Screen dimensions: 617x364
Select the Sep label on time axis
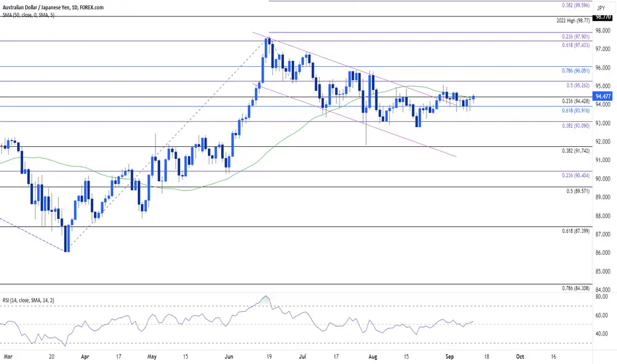point(449,357)
